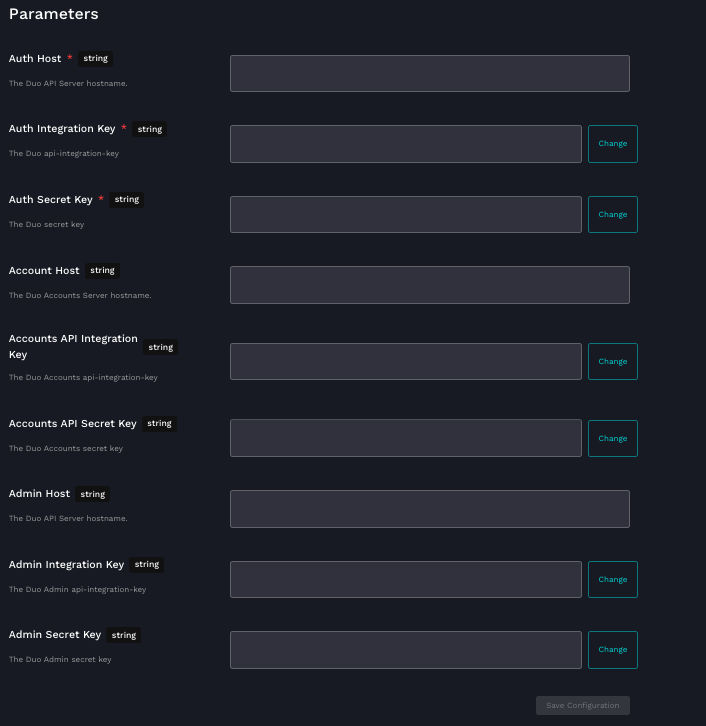Viewport: 706px width, 726px height.
Task: Click Change for Admin Integration Key
Action: point(612,579)
